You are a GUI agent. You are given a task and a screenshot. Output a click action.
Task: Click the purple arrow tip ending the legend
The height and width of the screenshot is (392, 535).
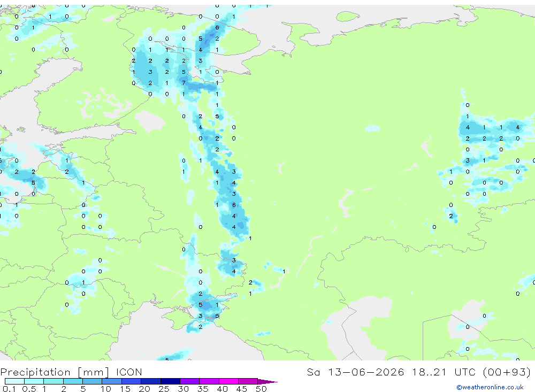pos(267,382)
